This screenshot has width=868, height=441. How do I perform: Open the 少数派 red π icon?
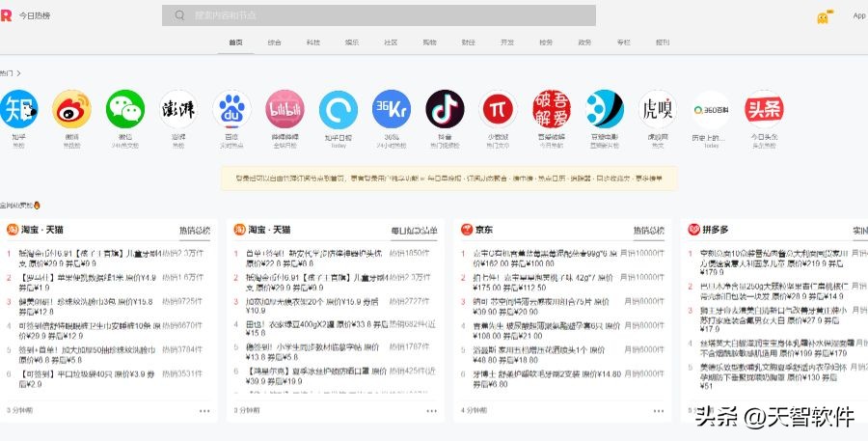pyautogui.click(x=499, y=109)
